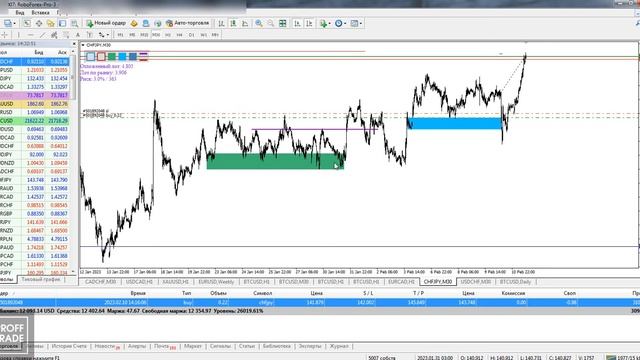640x360 pixels.
Task: Open the Журнал terminal tab
Action: (339, 346)
